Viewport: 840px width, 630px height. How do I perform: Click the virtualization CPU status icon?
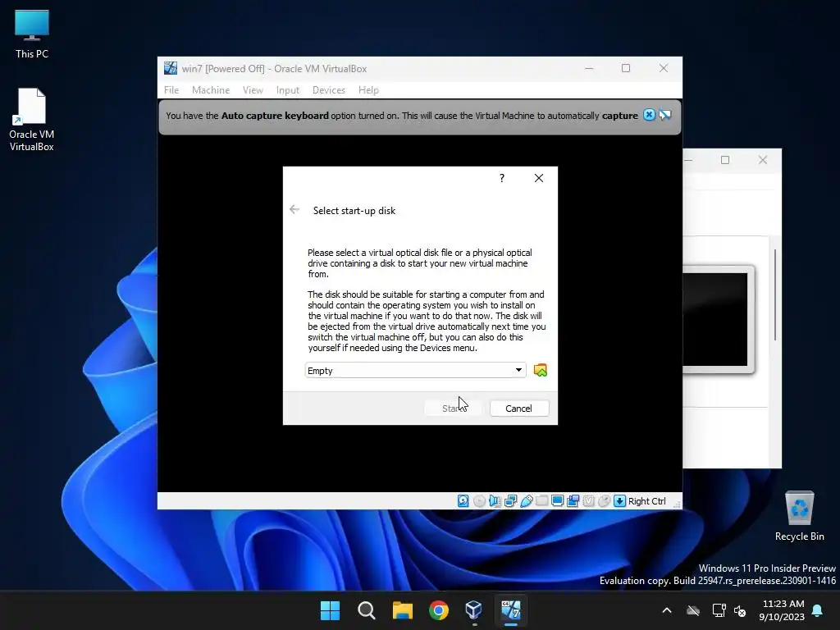point(589,501)
